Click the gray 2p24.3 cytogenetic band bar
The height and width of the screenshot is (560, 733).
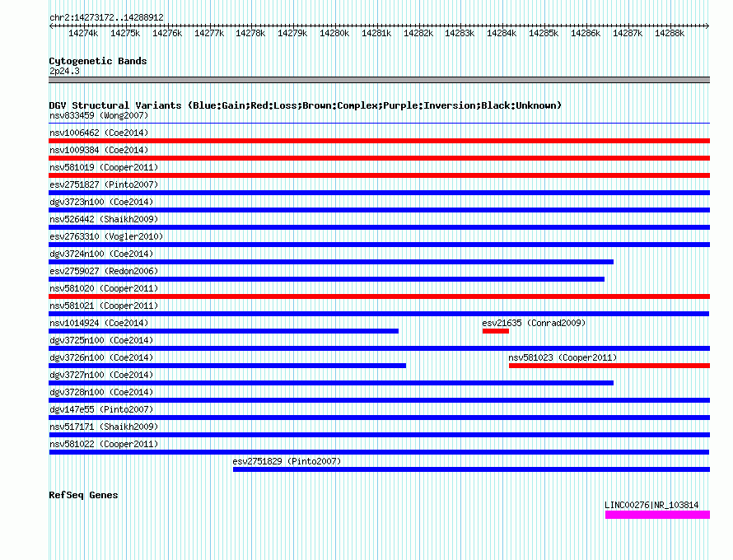[x=379, y=80]
